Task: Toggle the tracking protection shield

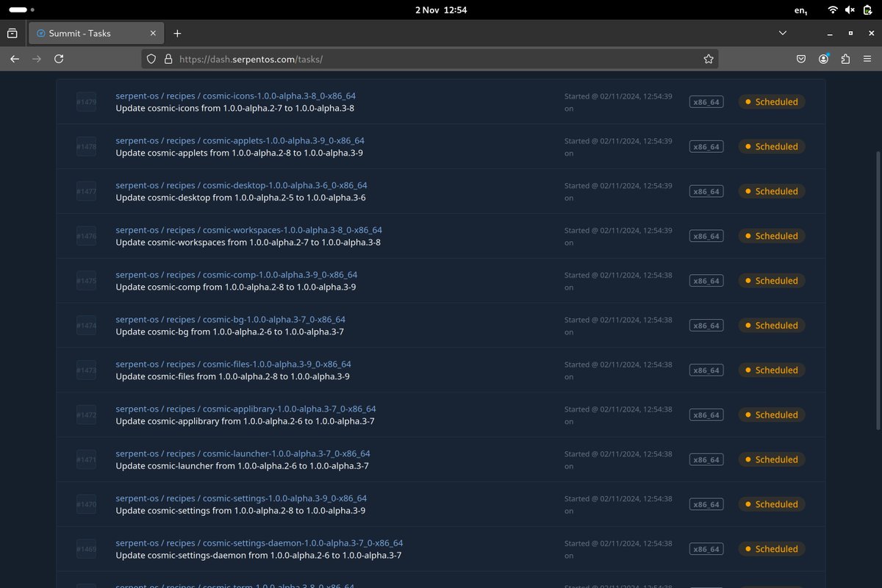Action: point(151,59)
